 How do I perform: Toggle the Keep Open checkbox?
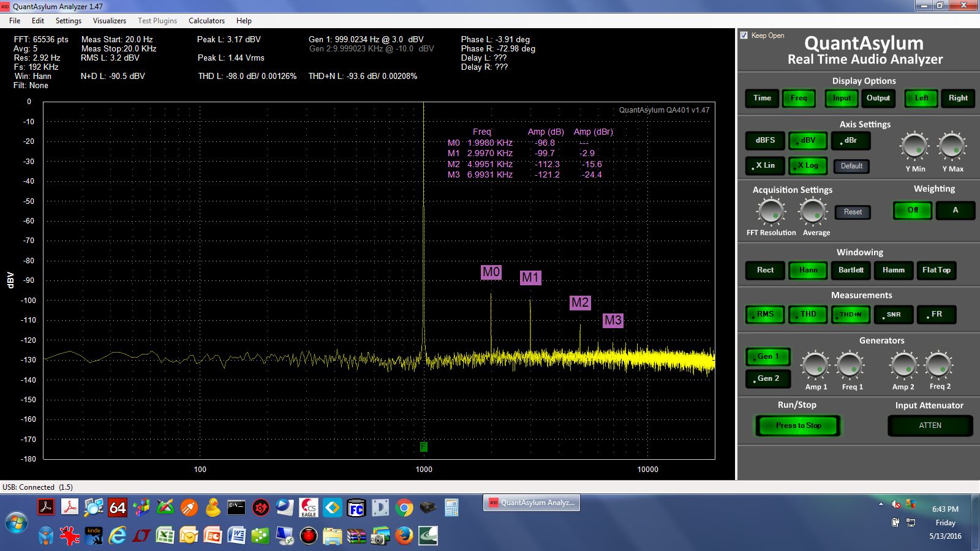tap(744, 36)
